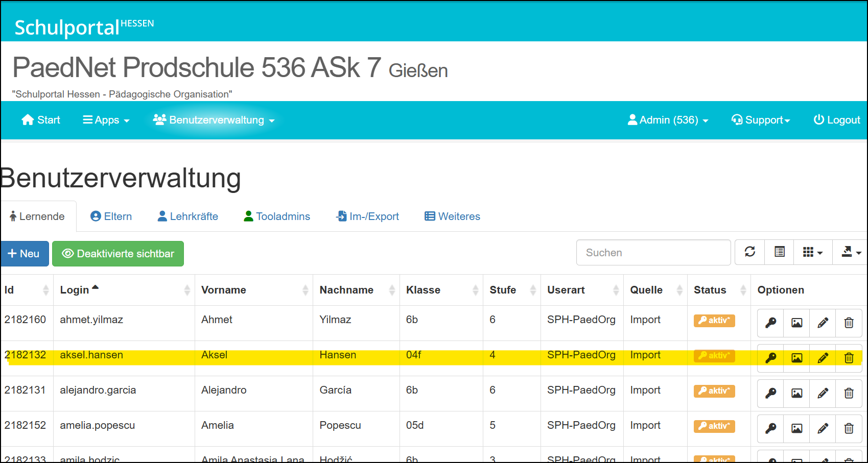Sort table by Userart column
868x463 pixels.
pos(582,290)
